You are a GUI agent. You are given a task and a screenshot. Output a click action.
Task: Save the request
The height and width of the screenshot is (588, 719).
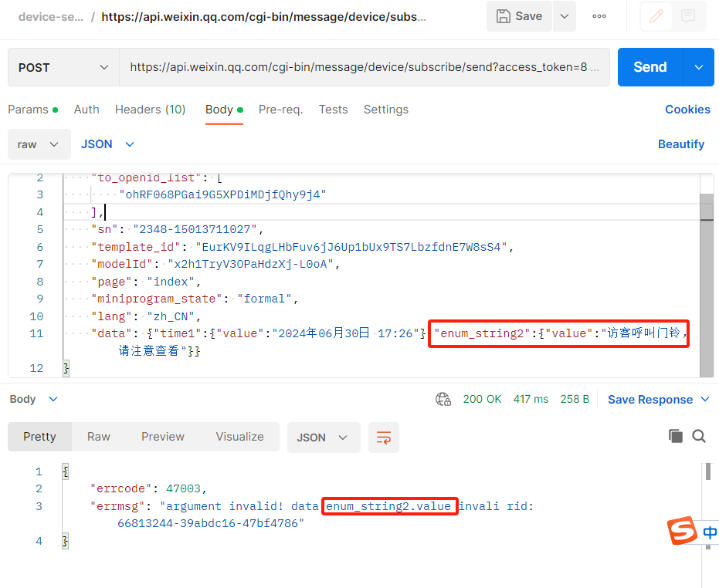(x=519, y=16)
